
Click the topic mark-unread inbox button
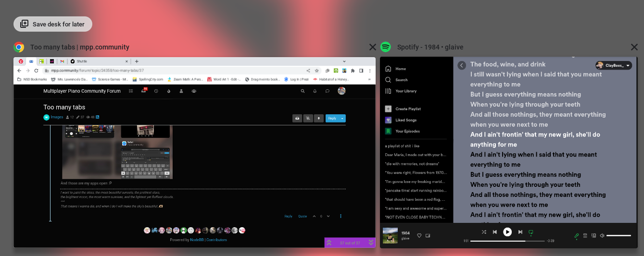pos(297,118)
